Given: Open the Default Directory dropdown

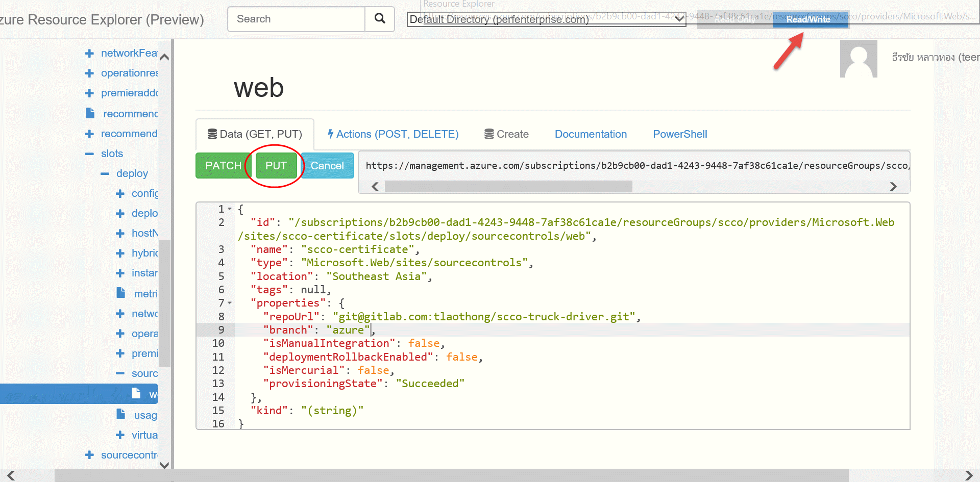Looking at the screenshot, I should pyautogui.click(x=679, y=19).
